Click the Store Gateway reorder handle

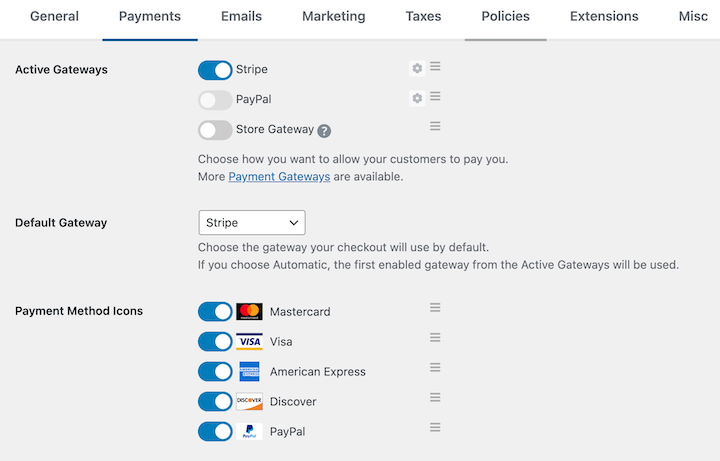coord(435,126)
